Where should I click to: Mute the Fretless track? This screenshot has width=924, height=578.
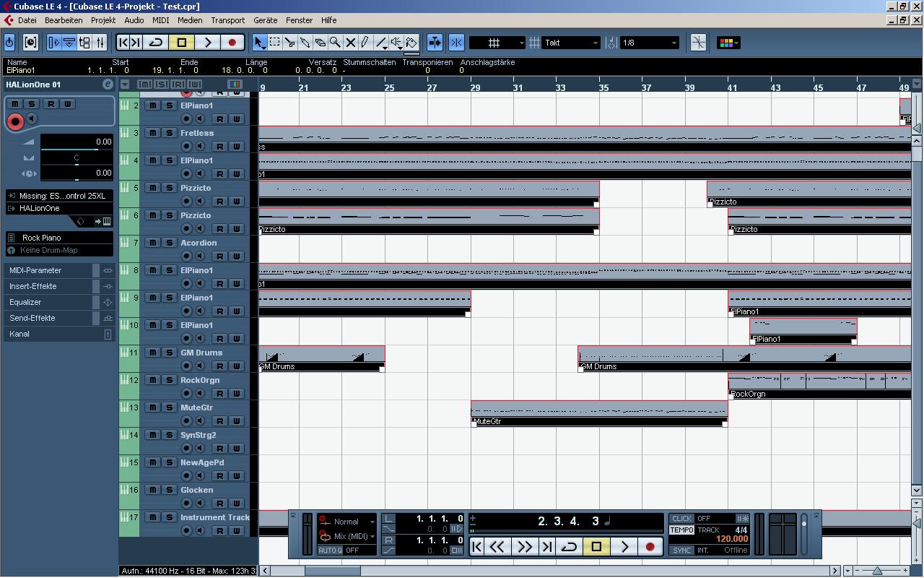[153, 133]
